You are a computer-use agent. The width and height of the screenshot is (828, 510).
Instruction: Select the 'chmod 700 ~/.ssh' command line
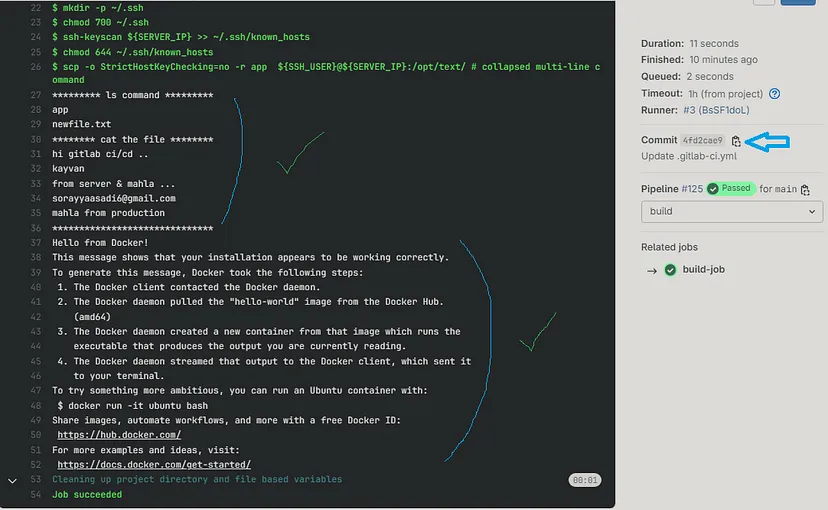(100, 22)
